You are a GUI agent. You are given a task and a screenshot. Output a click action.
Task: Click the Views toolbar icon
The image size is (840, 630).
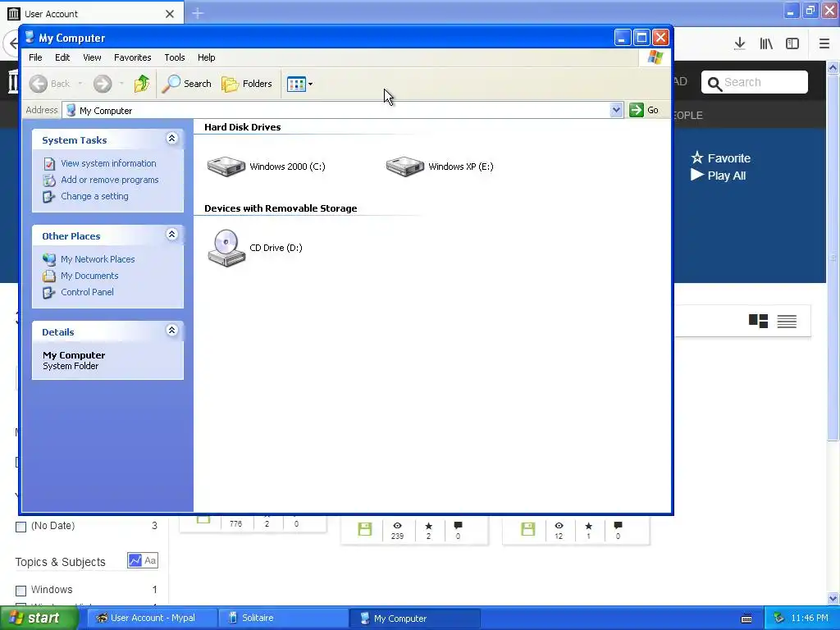point(296,84)
